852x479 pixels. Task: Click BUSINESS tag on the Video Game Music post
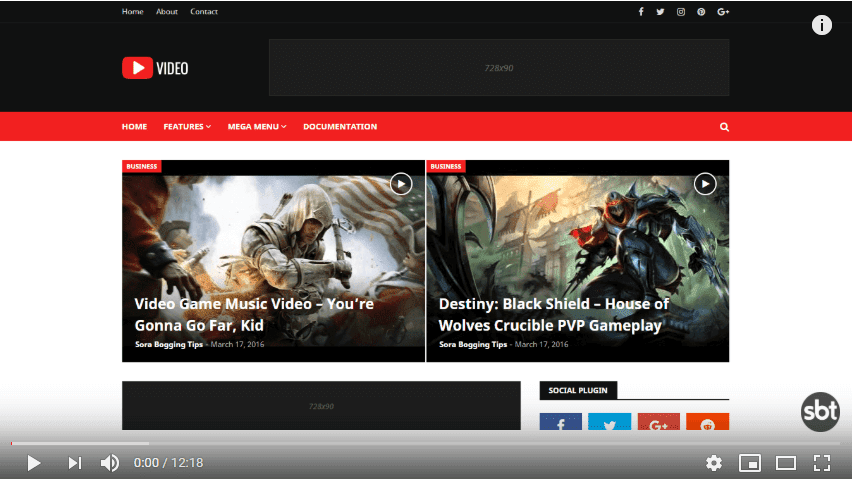[141, 166]
